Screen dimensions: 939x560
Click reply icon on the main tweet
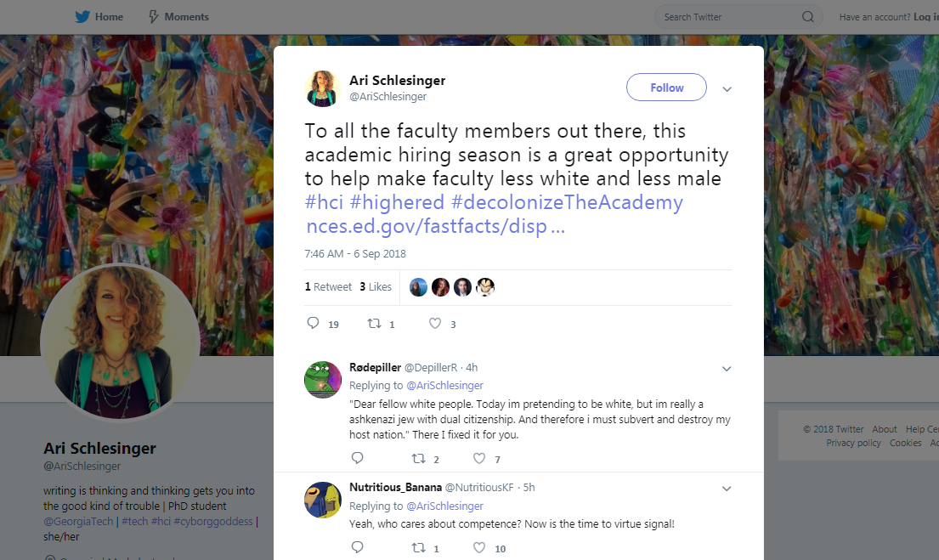313,324
